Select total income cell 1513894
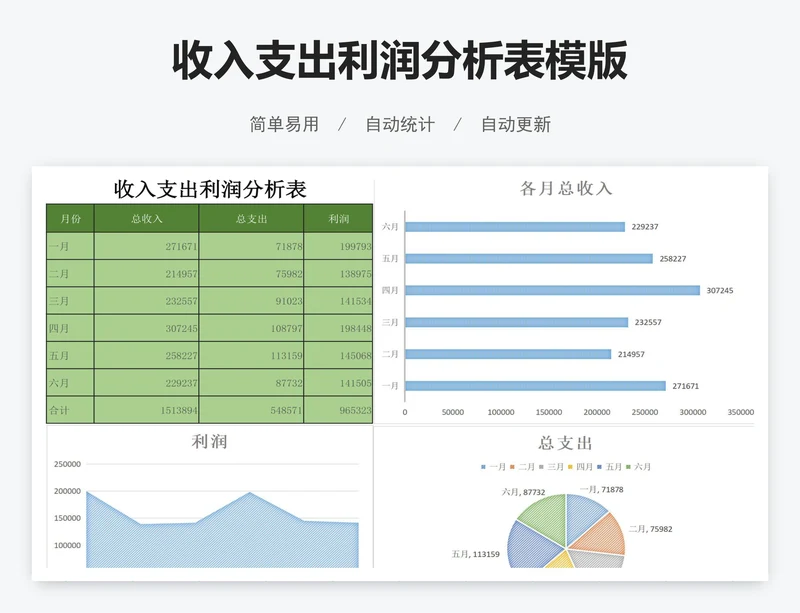Viewport: 800px width, 613px height. coord(146,410)
